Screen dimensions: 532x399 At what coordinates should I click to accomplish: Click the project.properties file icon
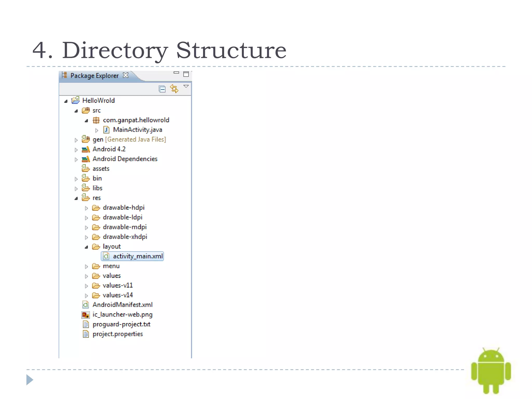click(x=86, y=334)
